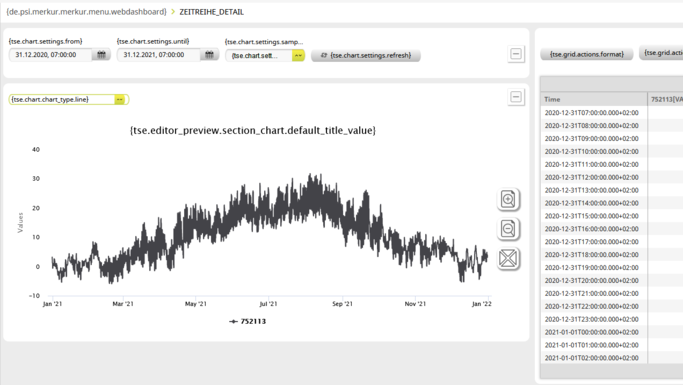Select row 2020-12-31T08:00:00.000+02:00
683x385 pixels.
coord(612,125)
